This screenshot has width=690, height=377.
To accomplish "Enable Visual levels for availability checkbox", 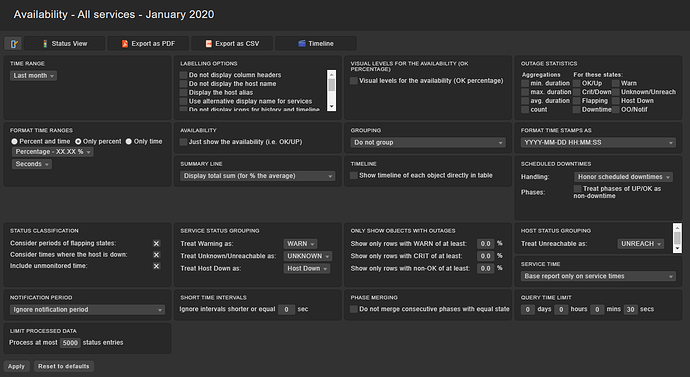I will click(x=354, y=81).
